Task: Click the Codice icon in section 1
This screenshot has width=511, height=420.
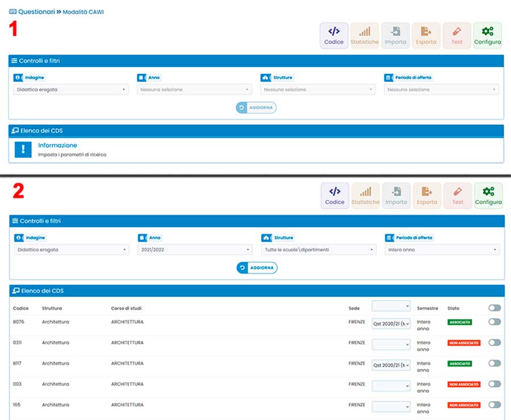Action: (x=334, y=35)
